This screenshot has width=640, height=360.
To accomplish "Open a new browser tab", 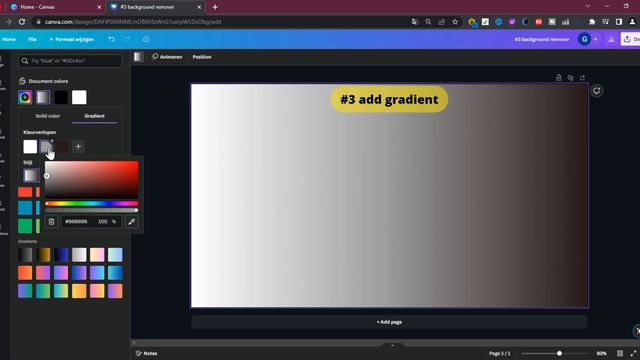I will [215, 7].
